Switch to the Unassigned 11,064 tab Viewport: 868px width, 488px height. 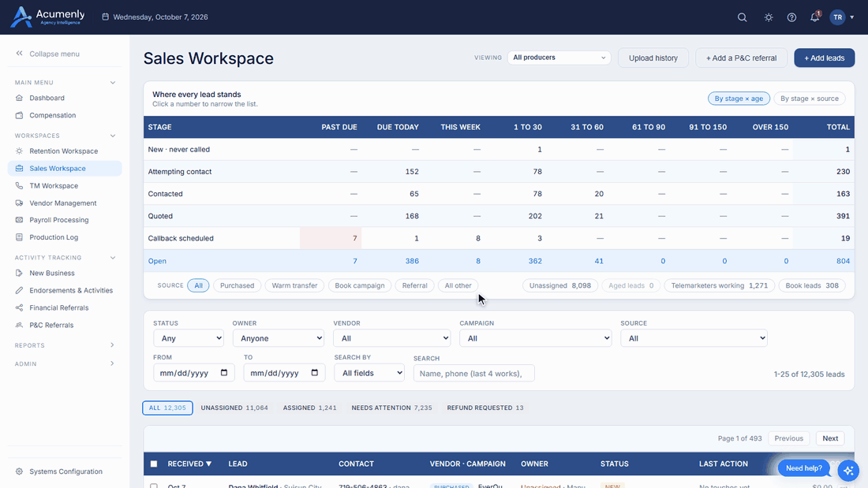click(234, 408)
